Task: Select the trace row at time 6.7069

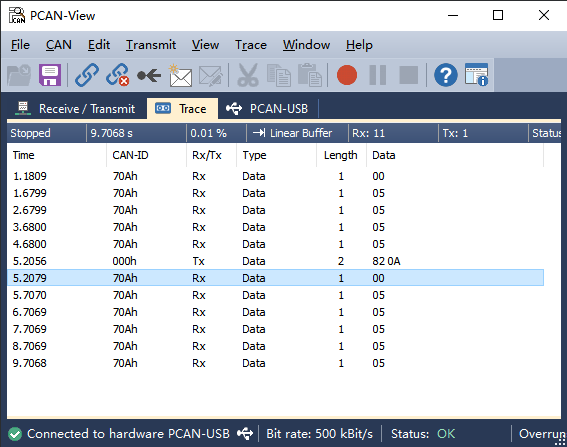Action: [275, 312]
